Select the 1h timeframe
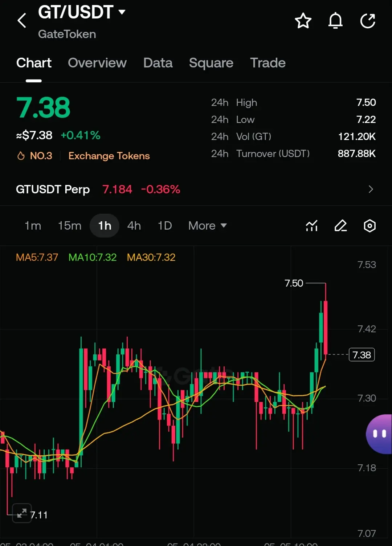392x546 pixels. pos(105,226)
